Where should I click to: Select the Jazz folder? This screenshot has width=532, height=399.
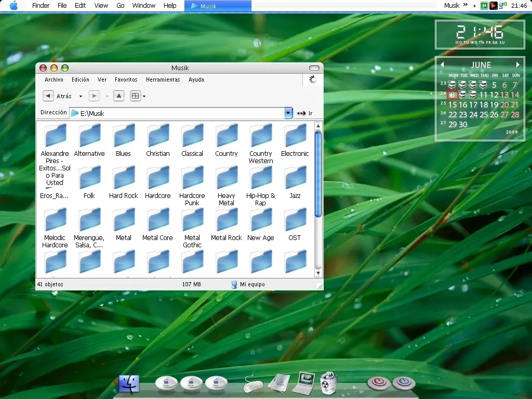tap(295, 182)
